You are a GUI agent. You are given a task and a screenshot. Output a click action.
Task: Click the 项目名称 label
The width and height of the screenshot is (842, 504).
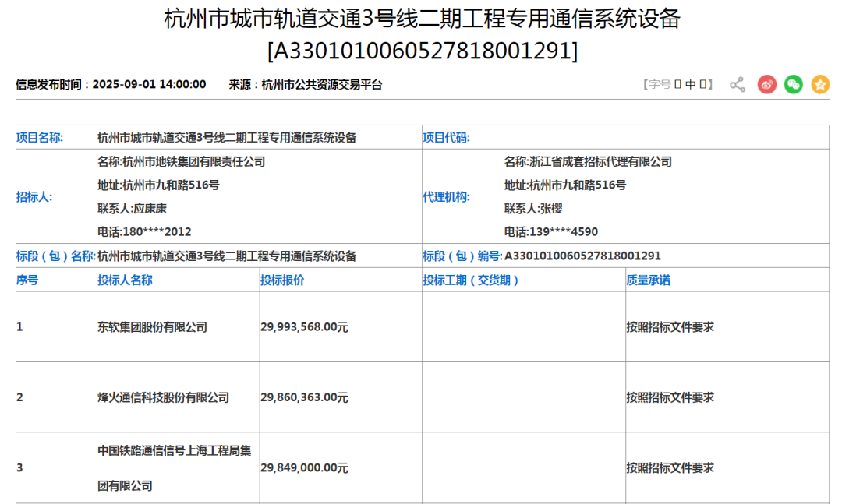[40, 138]
